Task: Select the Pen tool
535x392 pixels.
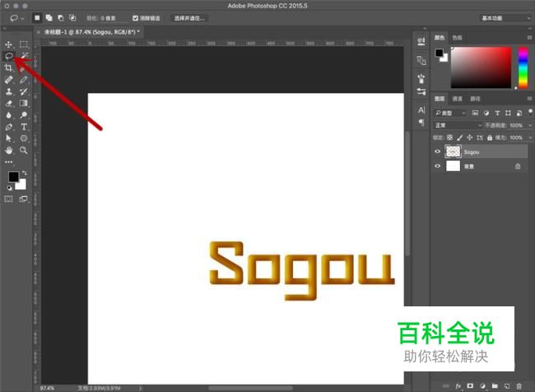Action: click(8, 127)
